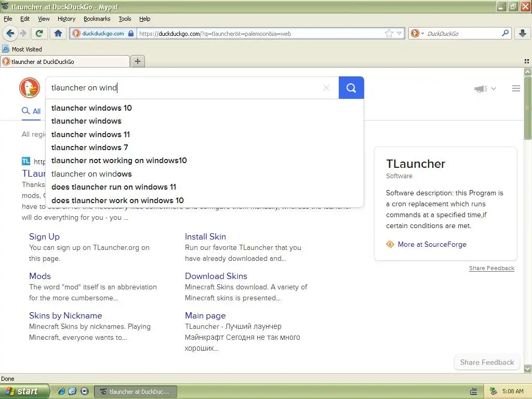Click the page scrollbar down arrow
Screen dimensions: 532x399
527,368
